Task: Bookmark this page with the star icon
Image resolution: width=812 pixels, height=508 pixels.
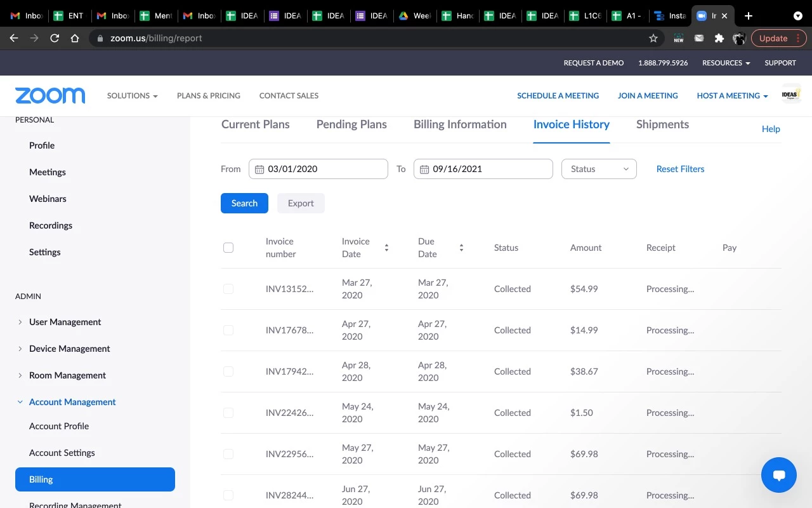Action: 653,38
